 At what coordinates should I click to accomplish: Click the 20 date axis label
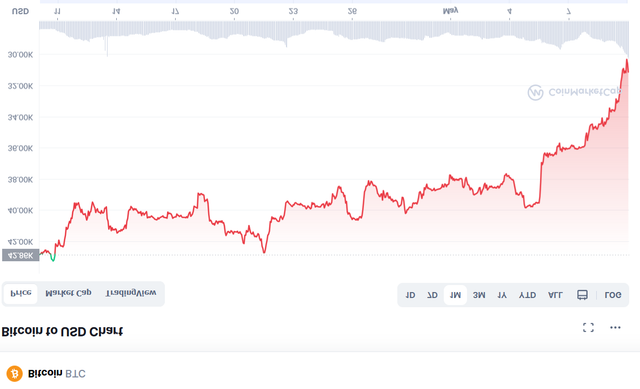(x=234, y=11)
